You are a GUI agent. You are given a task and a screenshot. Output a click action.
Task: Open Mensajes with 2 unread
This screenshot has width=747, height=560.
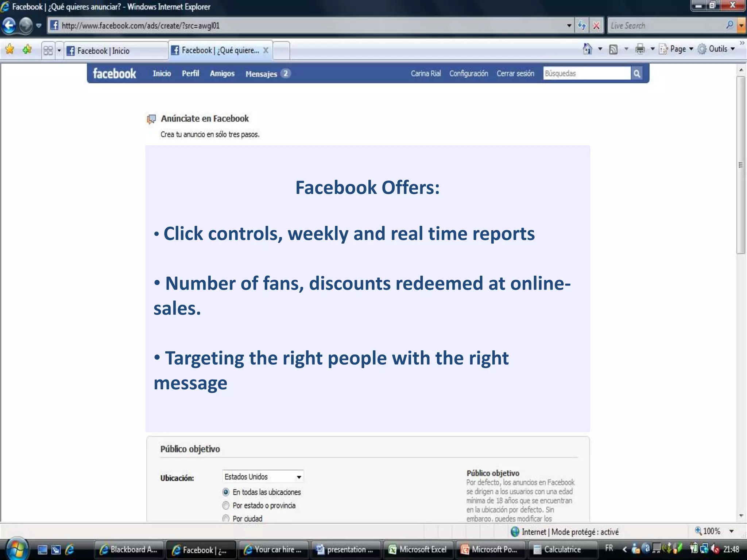tap(268, 74)
